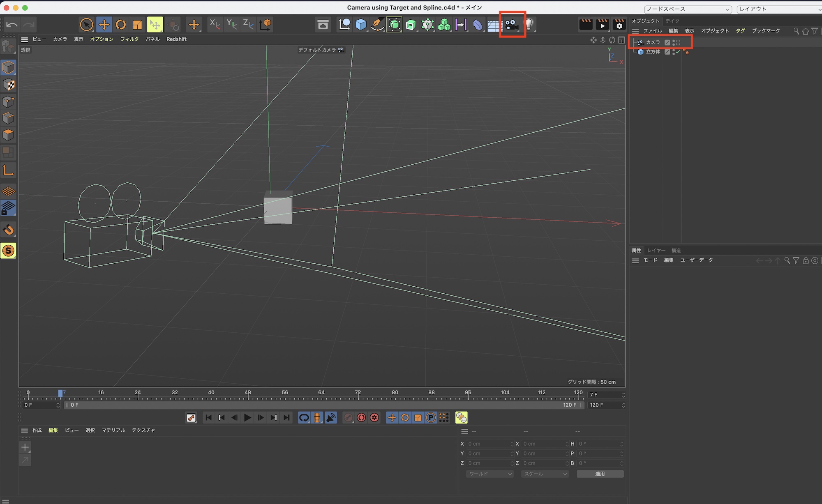Select the Rotate tool
The image size is (822, 504).
[x=121, y=25]
